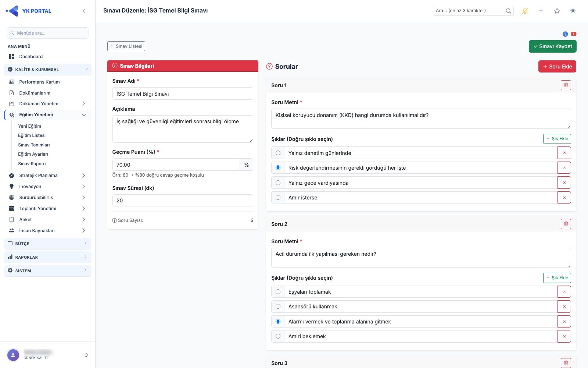Remove option 'Amir isterse'
Screen dimensions: 588x368
564,198
